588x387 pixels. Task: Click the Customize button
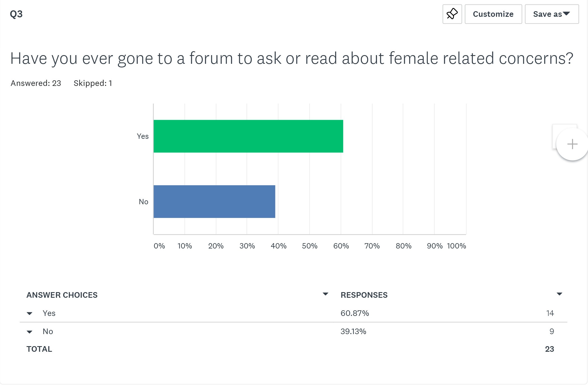493,14
